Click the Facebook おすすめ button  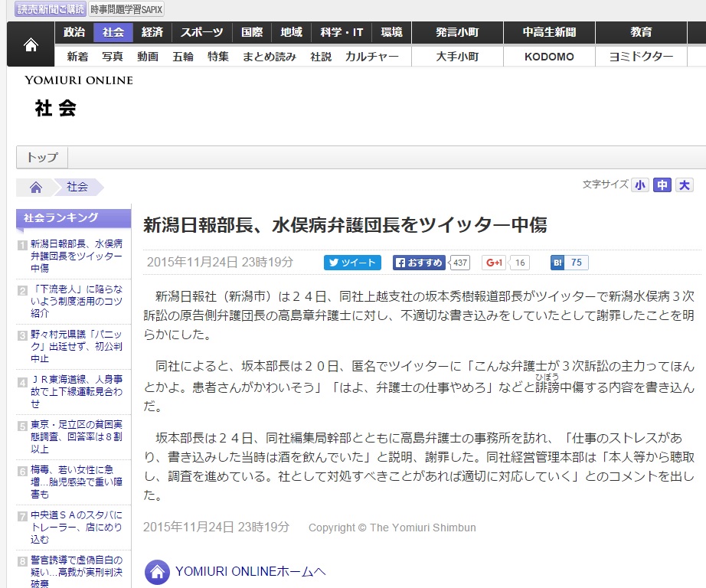pyautogui.click(x=419, y=263)
